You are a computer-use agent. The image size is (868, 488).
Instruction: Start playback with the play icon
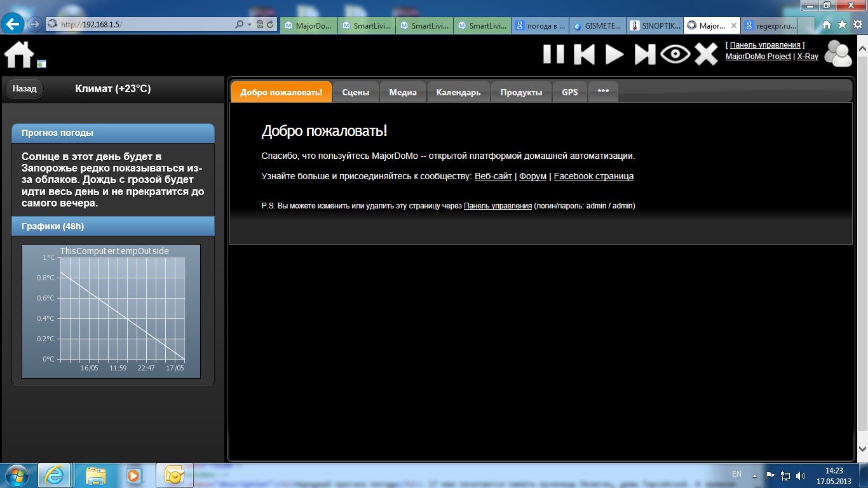point(614,54)
